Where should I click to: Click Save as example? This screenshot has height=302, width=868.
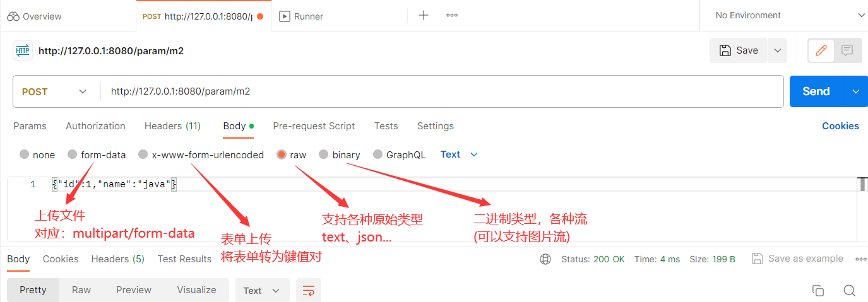point(797,258)
